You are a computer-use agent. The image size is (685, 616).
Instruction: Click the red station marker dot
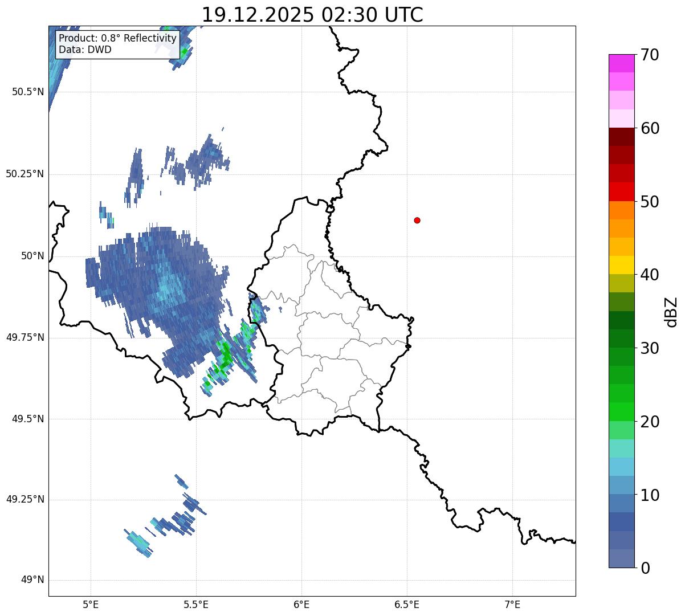[x=417, y=220]
